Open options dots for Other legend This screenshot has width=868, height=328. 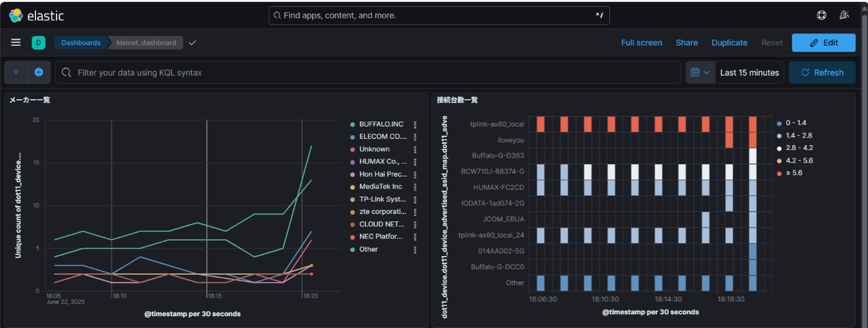pos(415,249)
